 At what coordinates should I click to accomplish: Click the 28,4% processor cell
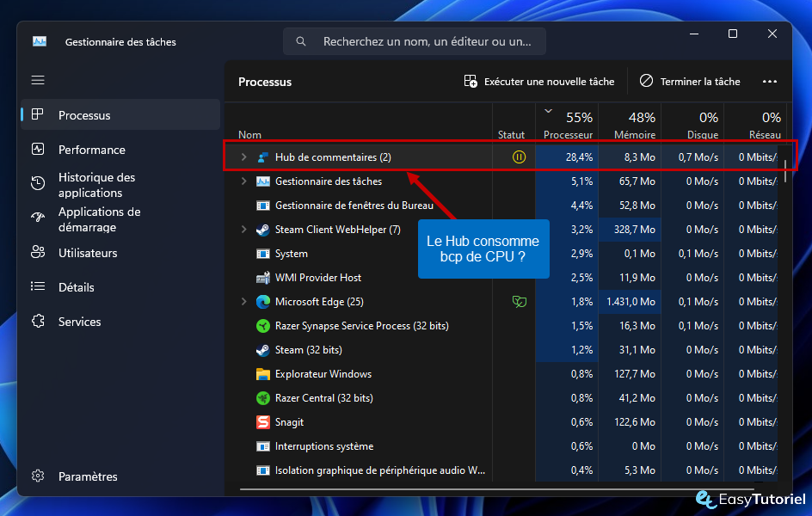(567, 157)
